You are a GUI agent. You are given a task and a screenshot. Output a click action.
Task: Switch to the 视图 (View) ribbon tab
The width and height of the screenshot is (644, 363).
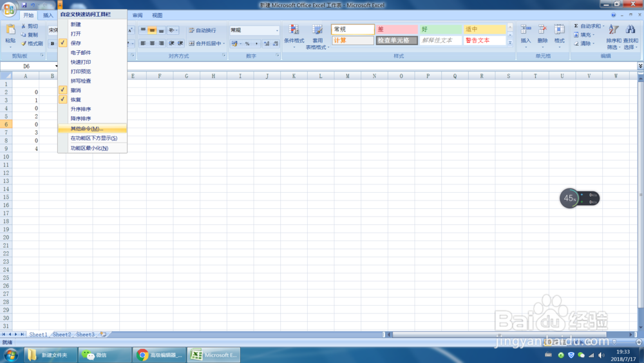157,15
